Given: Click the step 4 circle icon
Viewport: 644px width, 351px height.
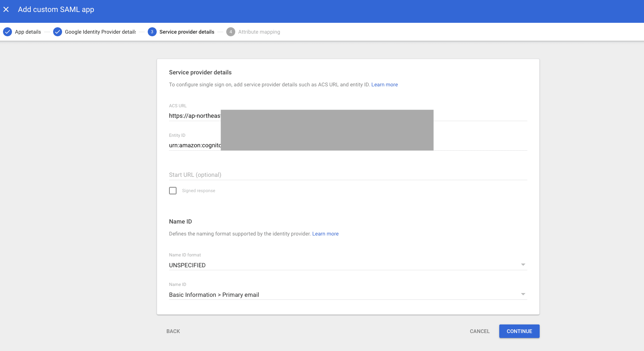Looking at the screenshot, I should pyautogui.click(x=231, y=32).
